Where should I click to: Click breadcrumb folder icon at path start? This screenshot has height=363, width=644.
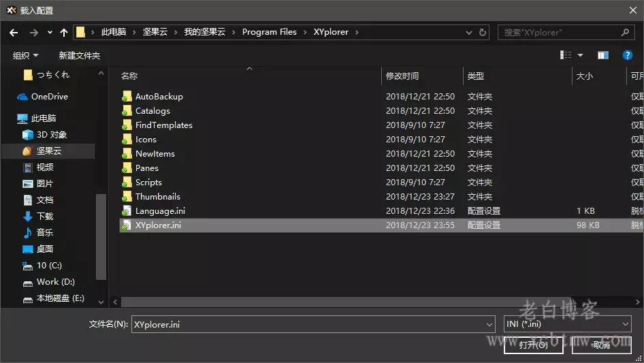click(80, 32)
